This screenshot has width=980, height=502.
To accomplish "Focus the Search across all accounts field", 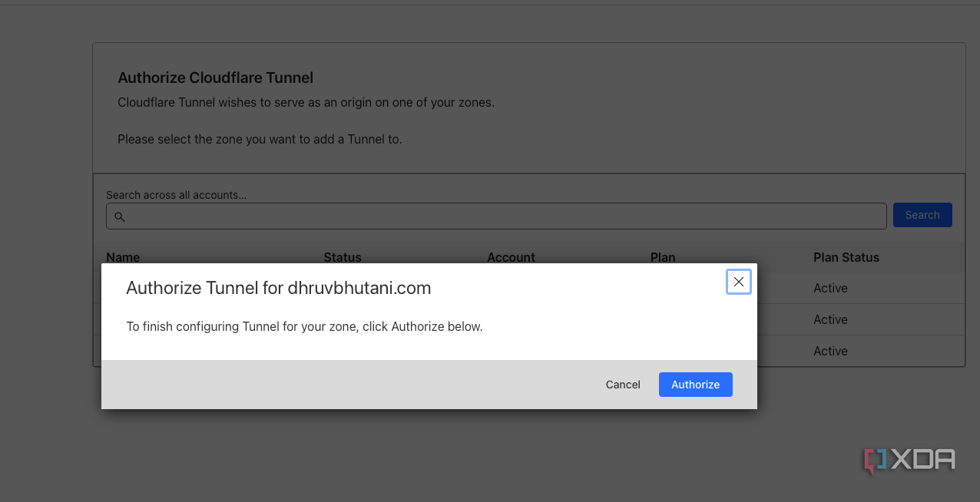I will coord(496,216).
